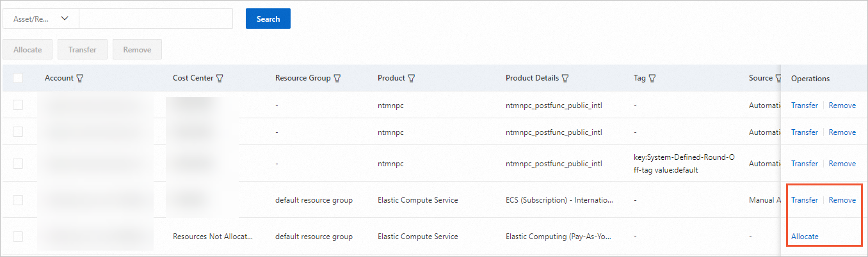Click the Tag column filter icon
The height and width of the screenshot is (257, 868).
[653, 79]
